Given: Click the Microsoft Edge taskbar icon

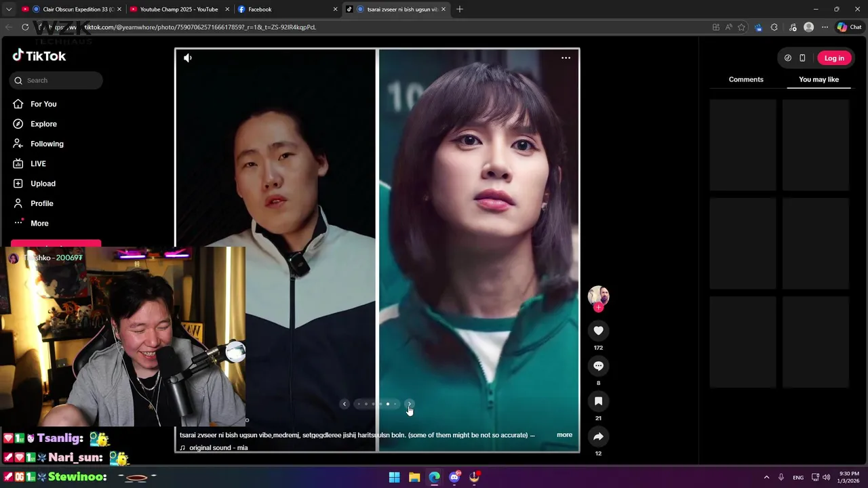Looking at the screenshot, I should coord(435,477).
